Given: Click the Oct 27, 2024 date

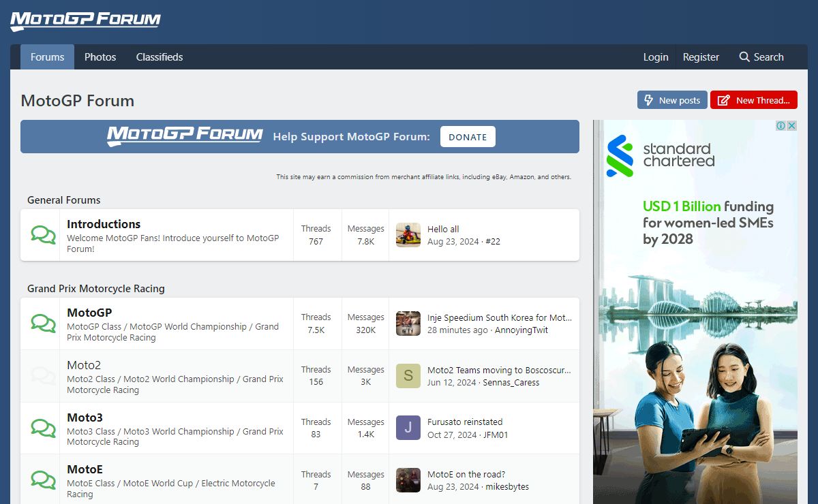Looking at the screenshot, I should [x=452, y=435].
